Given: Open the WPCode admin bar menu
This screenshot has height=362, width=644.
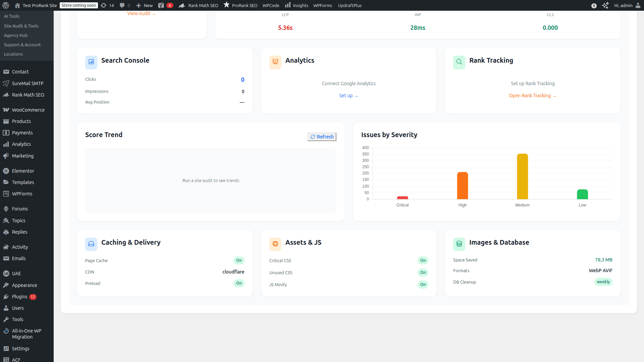Looking at the screenshot, I should (271, 5).
